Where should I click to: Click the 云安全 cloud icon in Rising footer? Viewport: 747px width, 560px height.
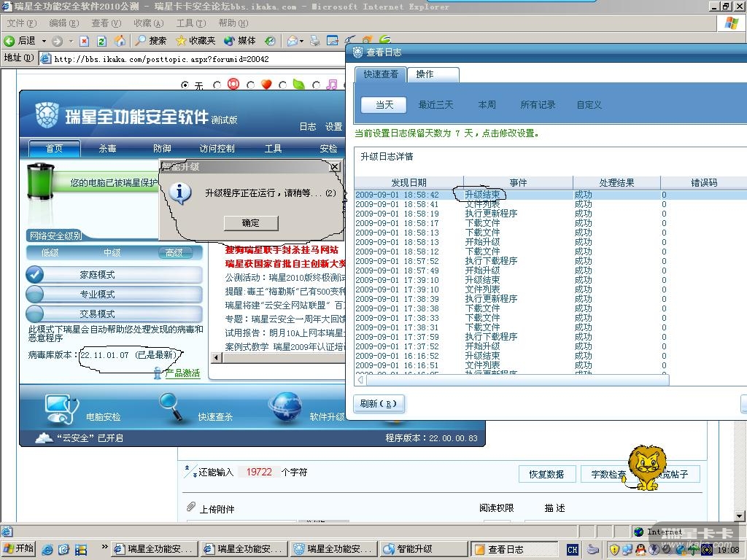[x=44, y=437]
